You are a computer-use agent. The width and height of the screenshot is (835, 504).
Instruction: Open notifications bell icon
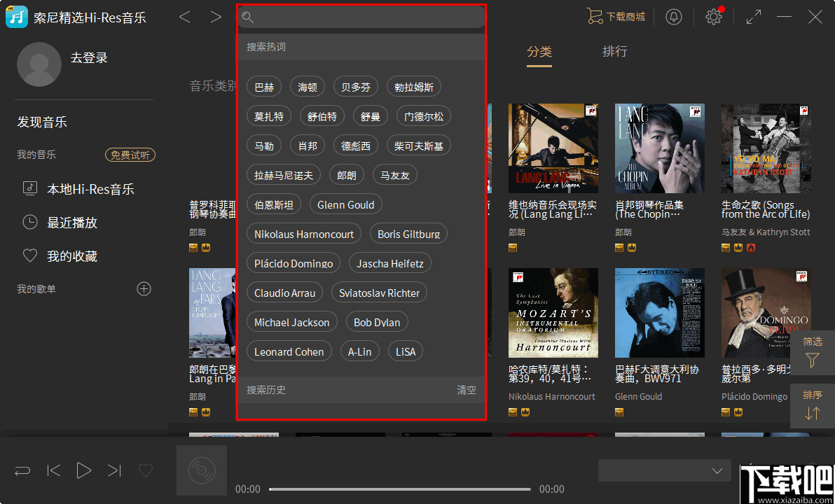coord(674,17)
